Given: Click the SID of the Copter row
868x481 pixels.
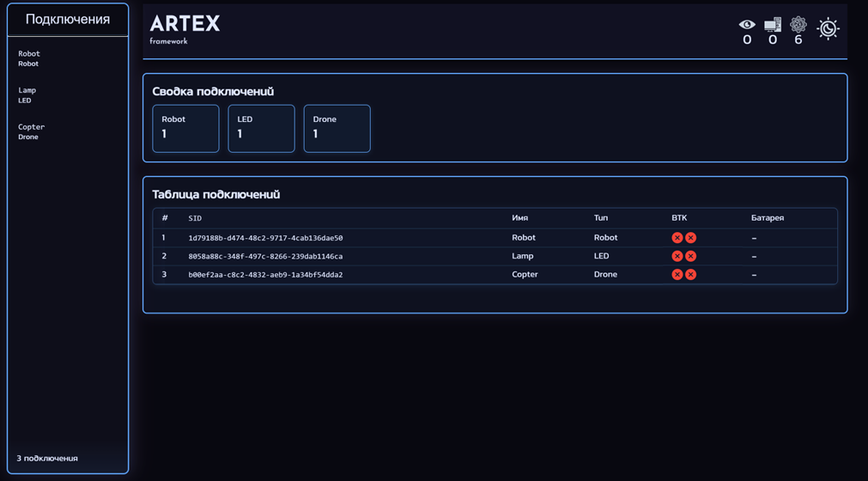Looking at the screenshot, I should 265,275.
